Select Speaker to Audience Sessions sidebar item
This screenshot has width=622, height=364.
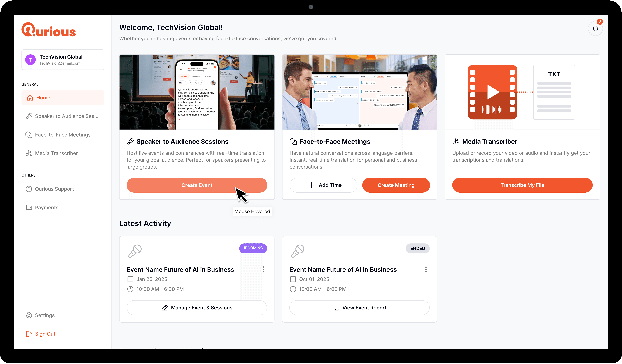[x=63, y=116]
